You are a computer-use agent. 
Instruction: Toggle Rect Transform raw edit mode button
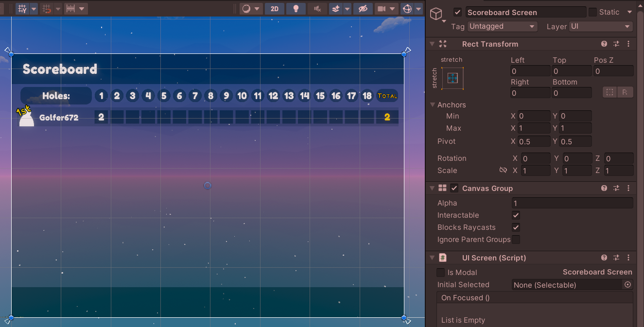click(x=625, y=92)
